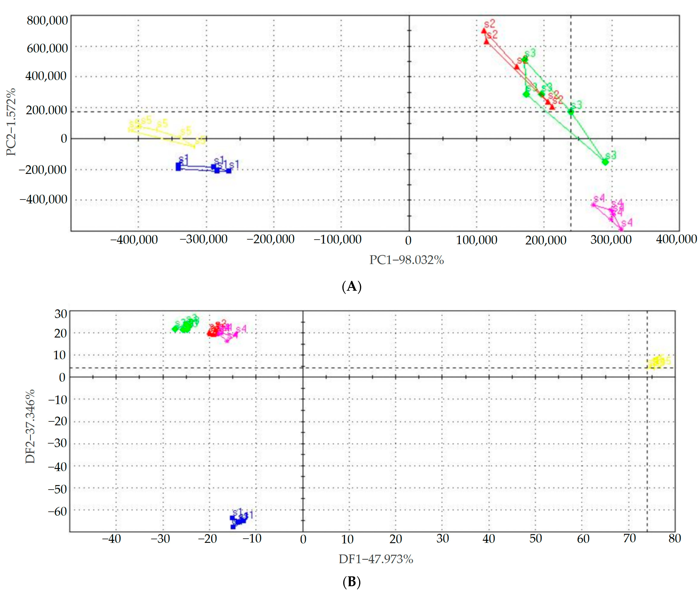Click the leftmost green diamond in plot B
The width and height of the screenshot is (700, 594).
click(x=175, y=329)
